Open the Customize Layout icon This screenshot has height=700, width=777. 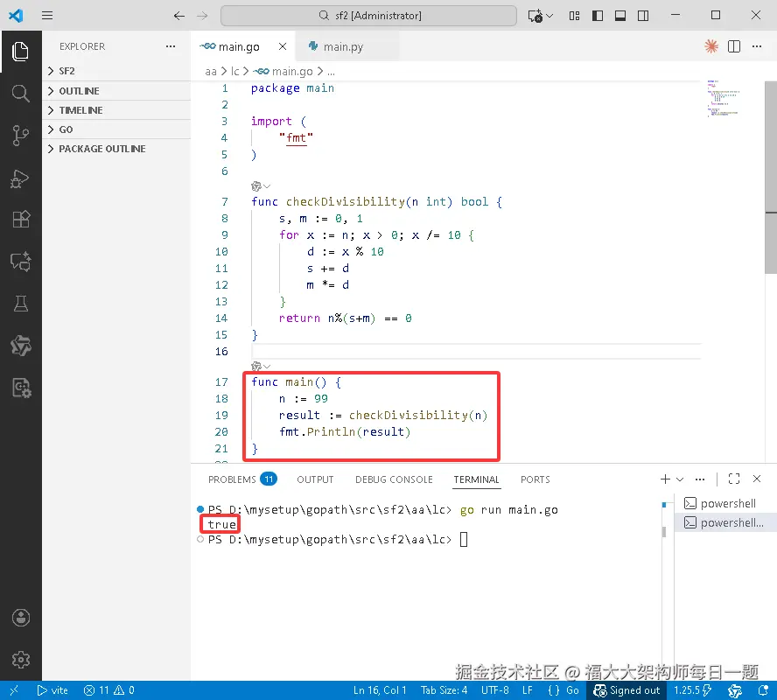point(574,16)
